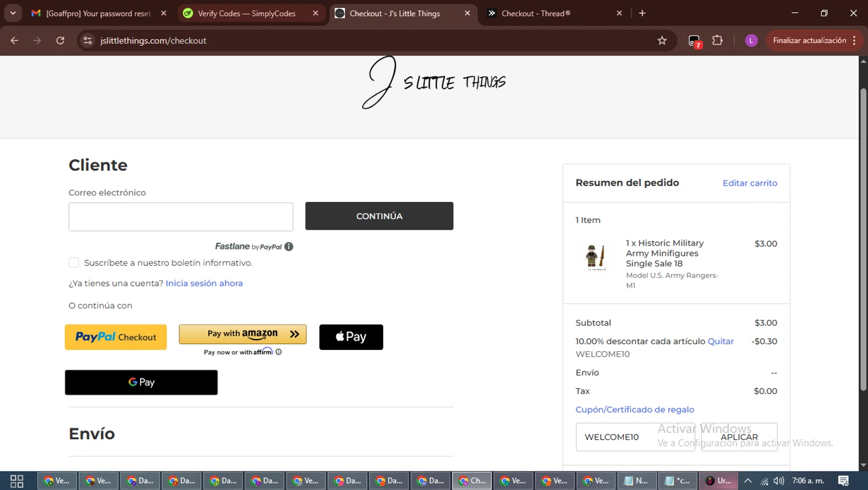Click the J's Little Things logo
Viewport: 868px width, 490px height.
pyautogui.click(x=434, y=82)
